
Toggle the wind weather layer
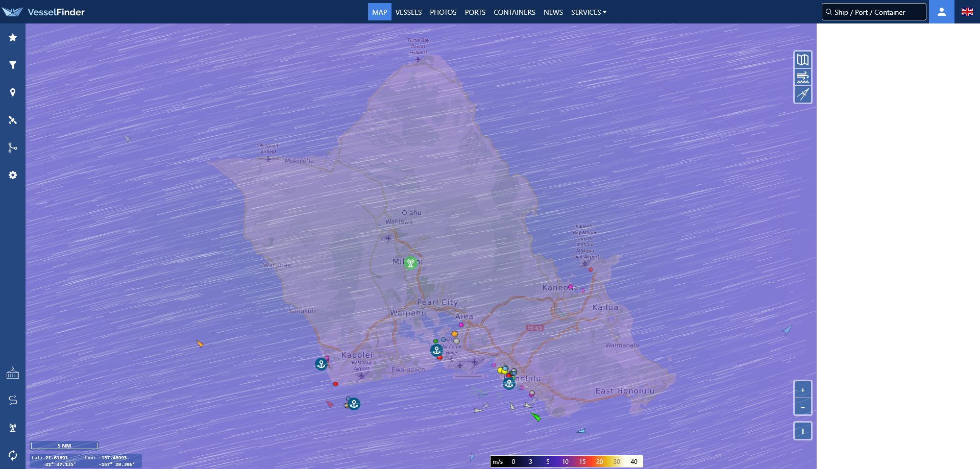pyautogui.click(x=803, y=77)
